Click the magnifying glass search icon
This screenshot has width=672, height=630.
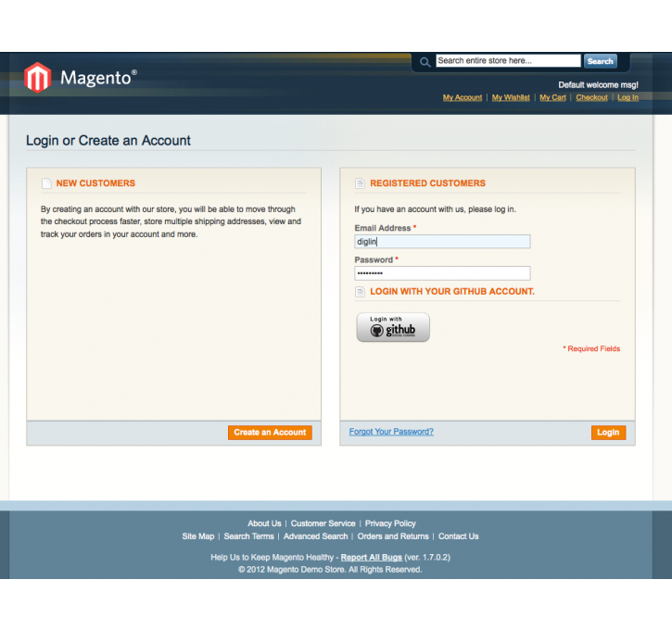(425, 62)
